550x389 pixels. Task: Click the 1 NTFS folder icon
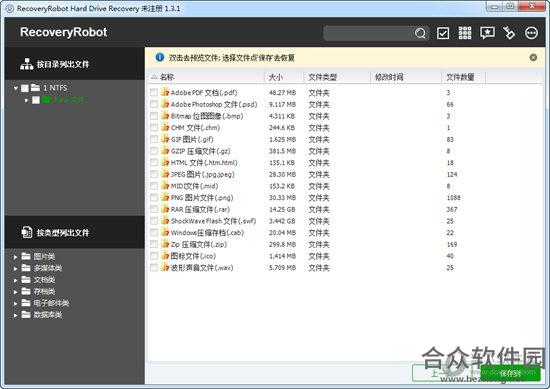[35, 88]
